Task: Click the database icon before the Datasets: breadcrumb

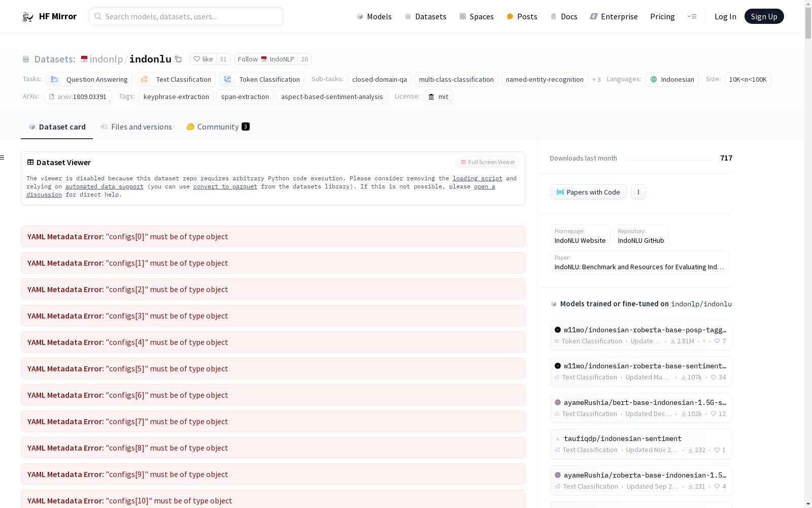Action: click(26, 59)
